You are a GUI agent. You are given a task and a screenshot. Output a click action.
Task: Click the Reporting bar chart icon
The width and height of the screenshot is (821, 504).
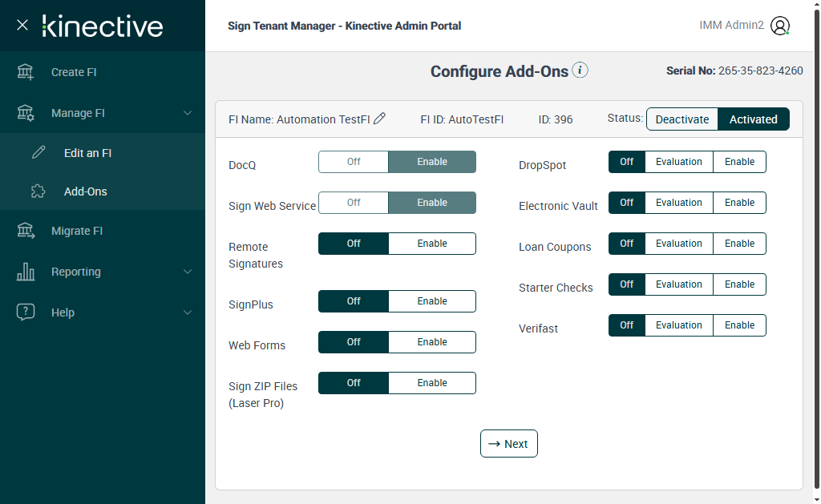[x=26, y=272]
